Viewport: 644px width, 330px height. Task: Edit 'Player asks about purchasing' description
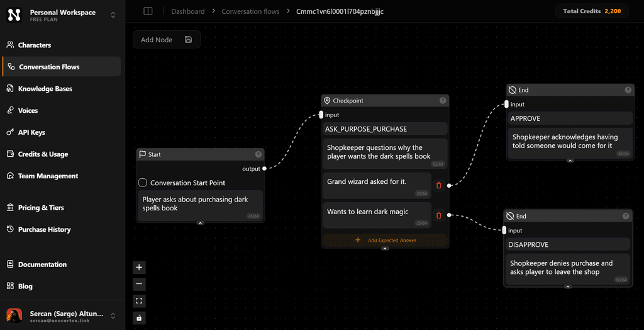click(x=201, y=205)
